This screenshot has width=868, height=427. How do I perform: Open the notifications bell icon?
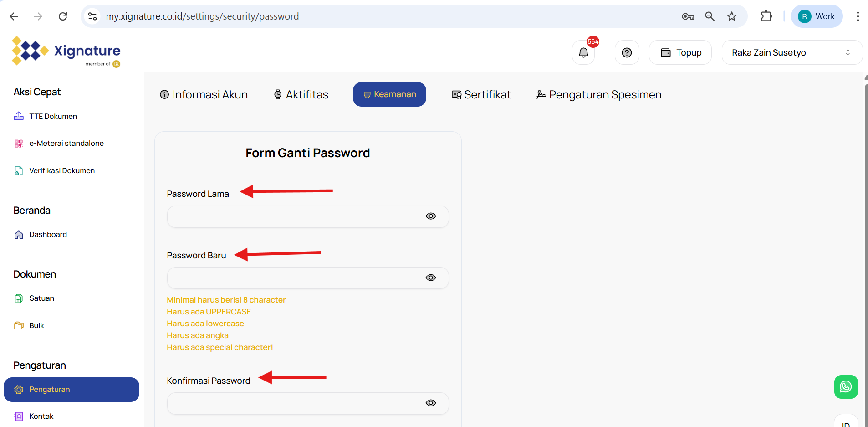(x=583, y=53)
